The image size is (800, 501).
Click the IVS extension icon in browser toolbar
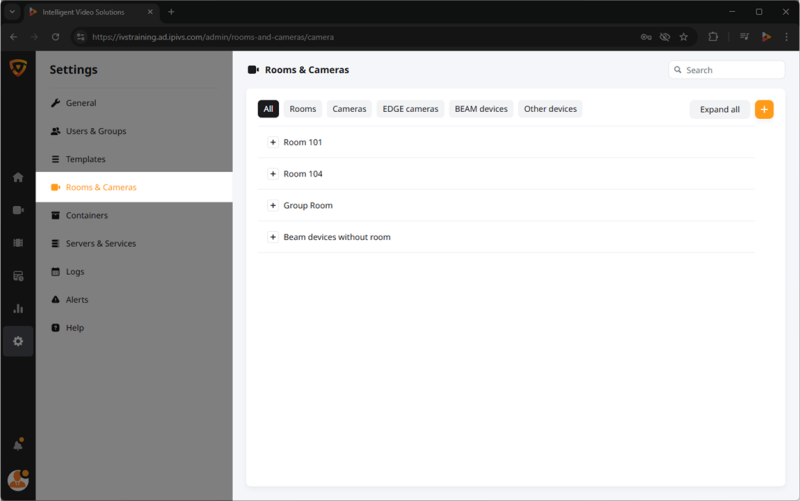(x=766, y=37)
